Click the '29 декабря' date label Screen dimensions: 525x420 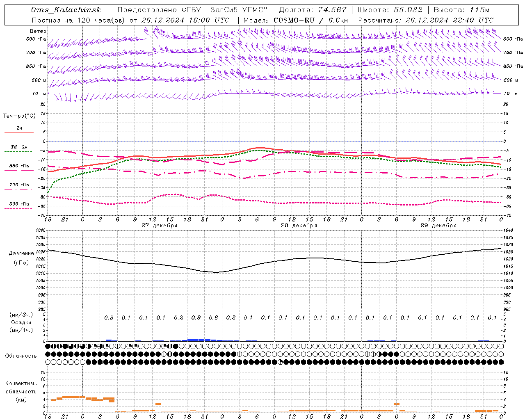coord(438,226)
